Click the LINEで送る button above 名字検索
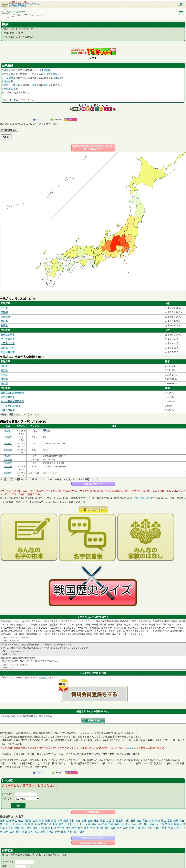186x868 pixels. point(57,773)
